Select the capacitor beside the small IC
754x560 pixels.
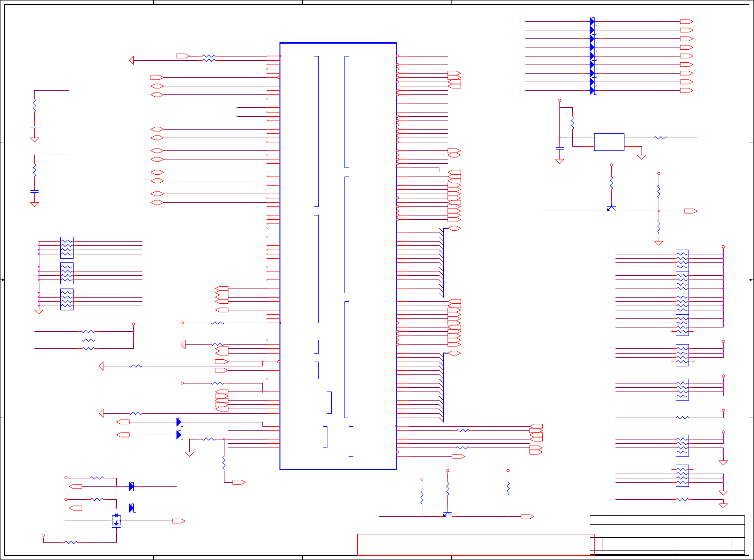click(559, 148)
